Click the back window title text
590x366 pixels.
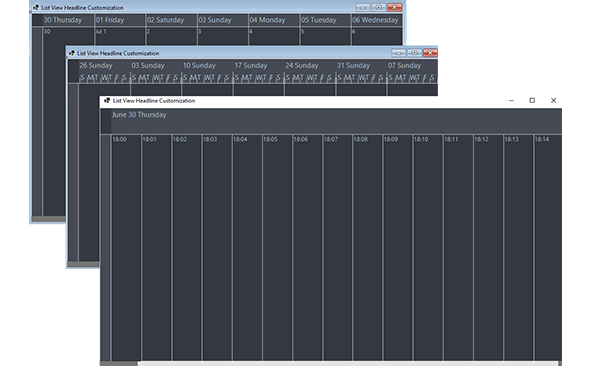pos(82,8)
